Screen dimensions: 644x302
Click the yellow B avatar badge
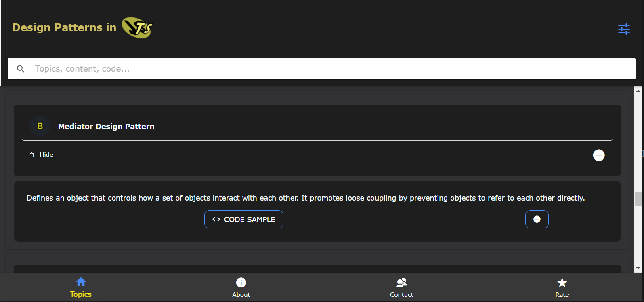click(40, 126)
